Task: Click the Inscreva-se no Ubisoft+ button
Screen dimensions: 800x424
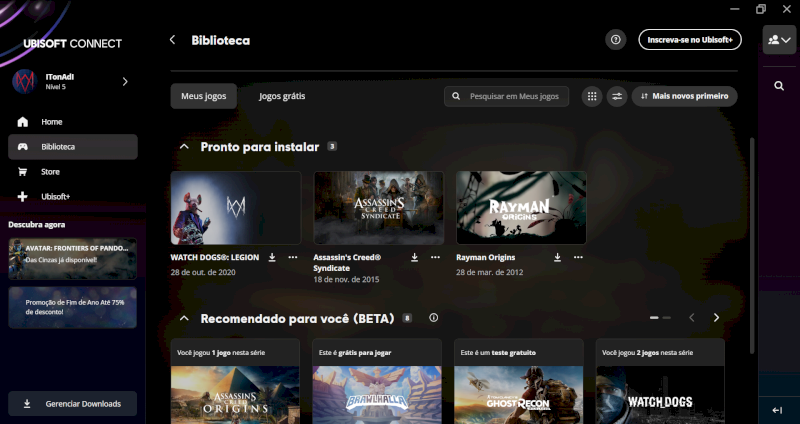Action: (690, 40)
